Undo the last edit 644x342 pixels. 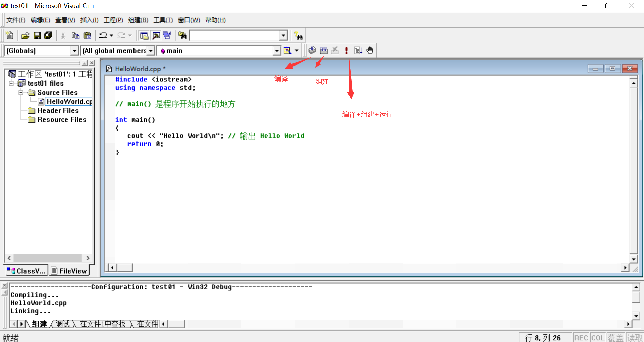tap(103, 35)
